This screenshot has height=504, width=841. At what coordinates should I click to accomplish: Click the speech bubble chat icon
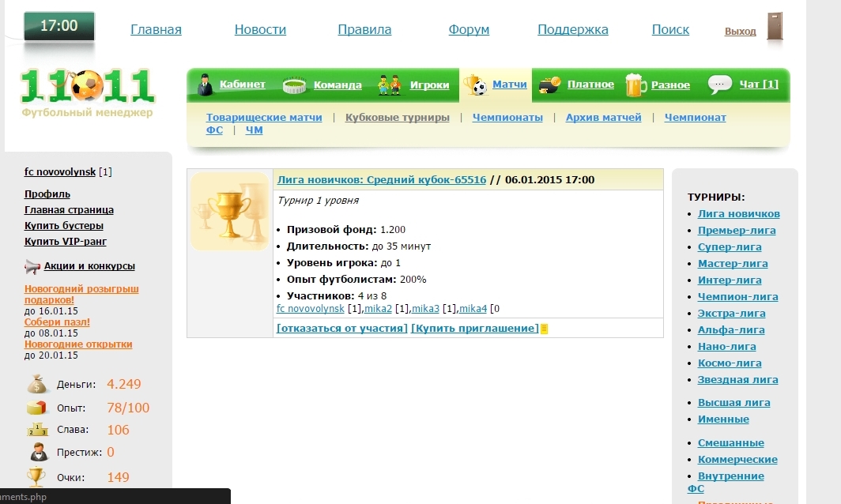(x=719, y=85)
